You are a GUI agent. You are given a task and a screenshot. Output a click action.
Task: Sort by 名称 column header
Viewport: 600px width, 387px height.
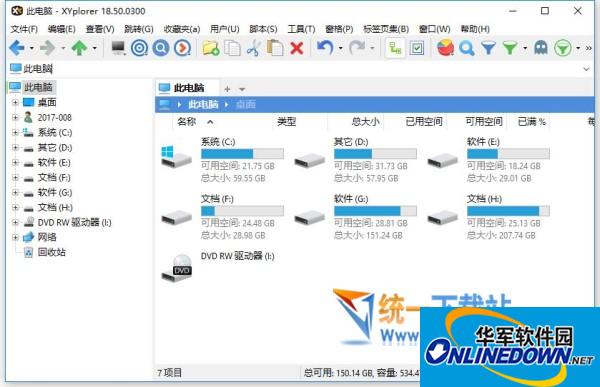click(187, 122)
